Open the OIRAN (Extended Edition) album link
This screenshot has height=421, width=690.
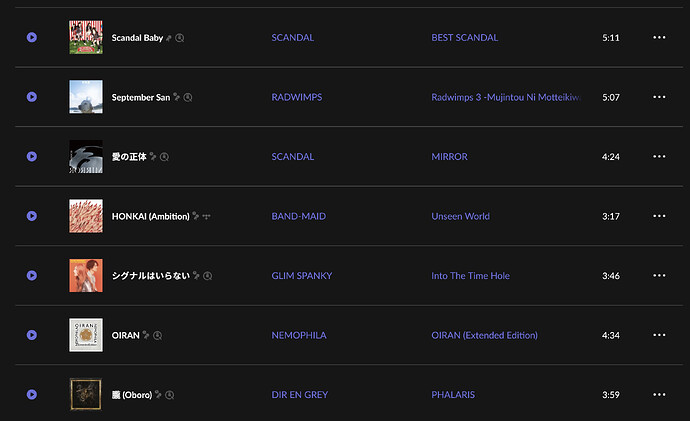tap(484, 335)
